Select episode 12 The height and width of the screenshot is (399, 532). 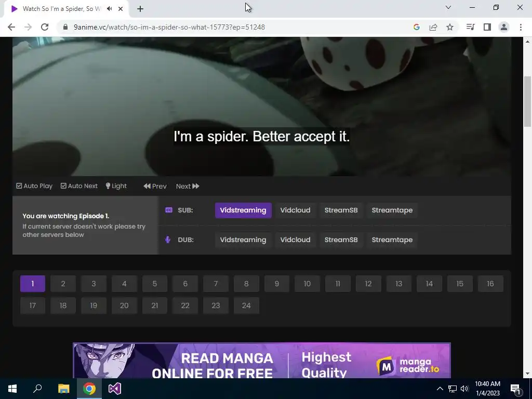coord(368,284)
